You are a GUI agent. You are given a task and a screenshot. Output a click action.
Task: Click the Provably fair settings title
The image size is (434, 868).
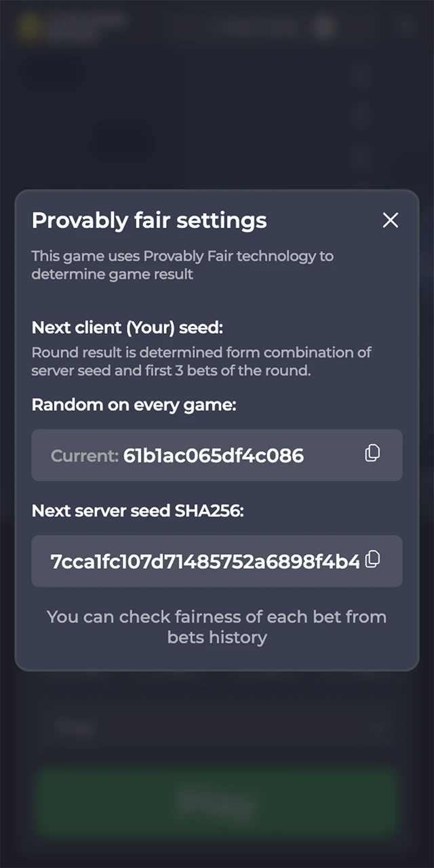pyautogui.click(x=149, y=220)
